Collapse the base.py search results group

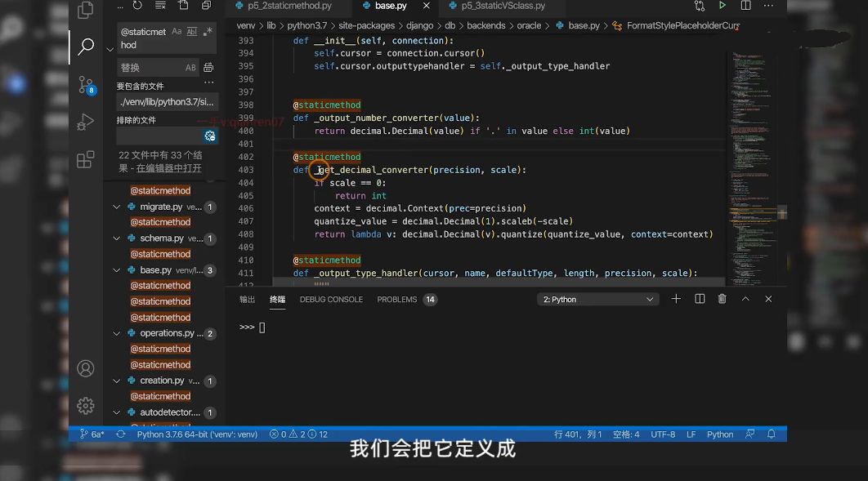(118, 269)
